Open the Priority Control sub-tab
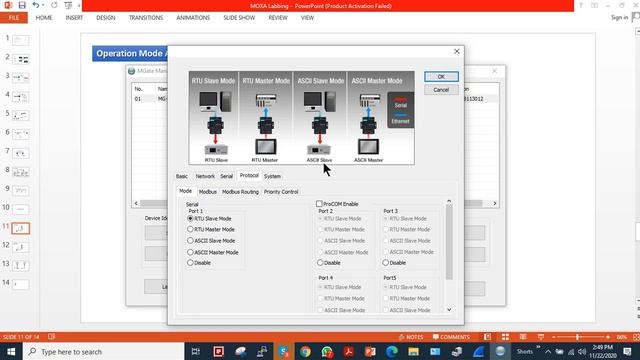This screenshot has width=640, height=360. [x=281, y=192]
